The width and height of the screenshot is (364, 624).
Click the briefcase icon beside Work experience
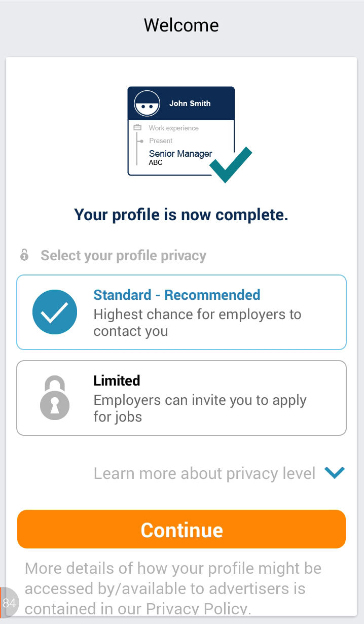tap(137, 128)
